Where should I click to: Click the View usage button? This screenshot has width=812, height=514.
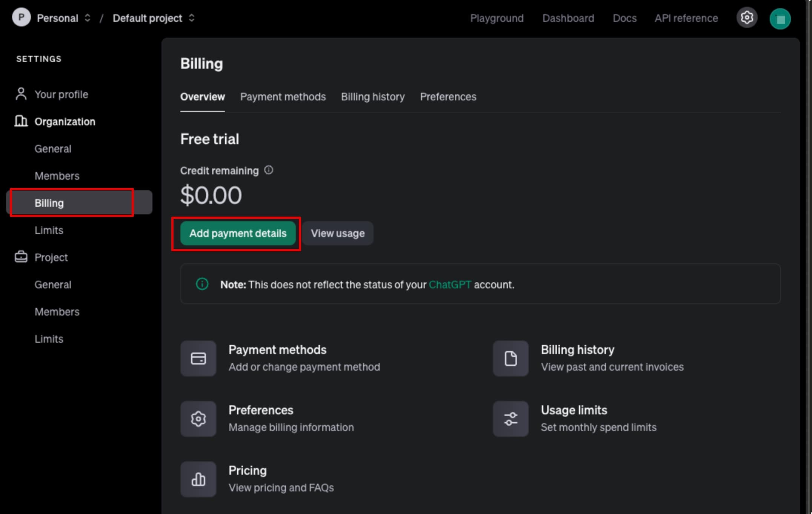click(338, 233)
